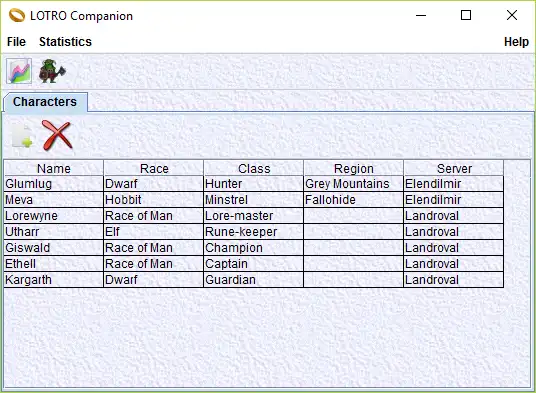Click Giswald's Landroval server cell
Viewport: 536px width, 393px height.
[454, 248]
